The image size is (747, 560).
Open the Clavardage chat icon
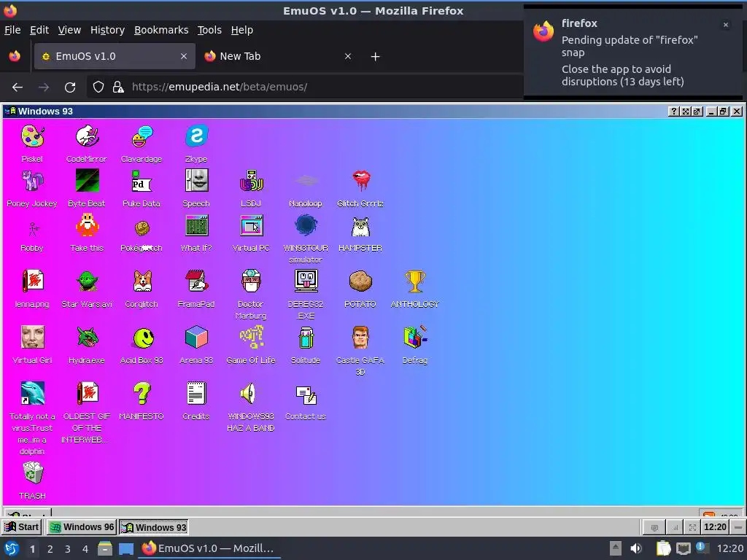(x=142, y=136)
